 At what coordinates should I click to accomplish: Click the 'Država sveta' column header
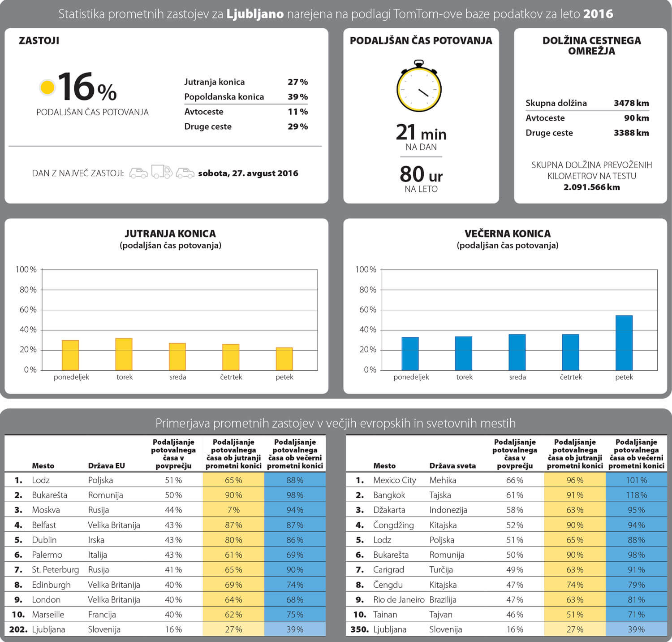pos(452,465)
